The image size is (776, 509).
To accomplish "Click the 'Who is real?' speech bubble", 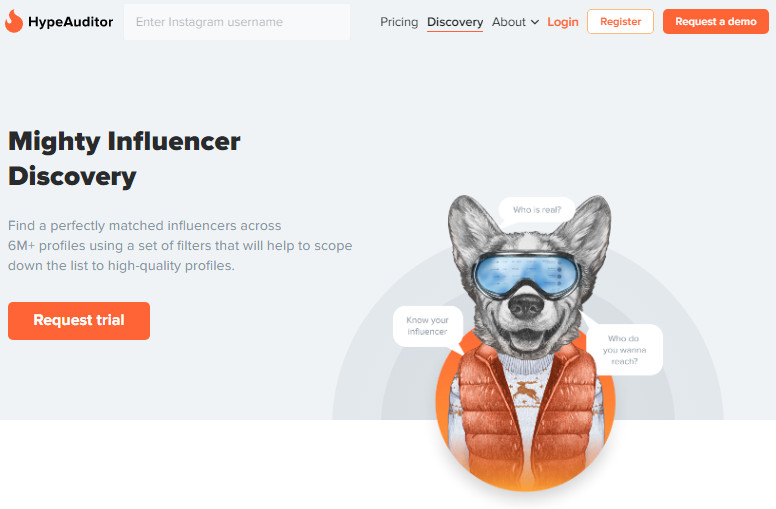I will click(x=536, y=210).
